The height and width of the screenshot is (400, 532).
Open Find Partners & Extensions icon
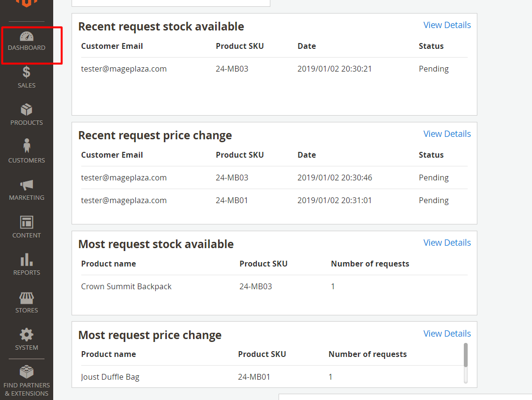pos(27,372)
